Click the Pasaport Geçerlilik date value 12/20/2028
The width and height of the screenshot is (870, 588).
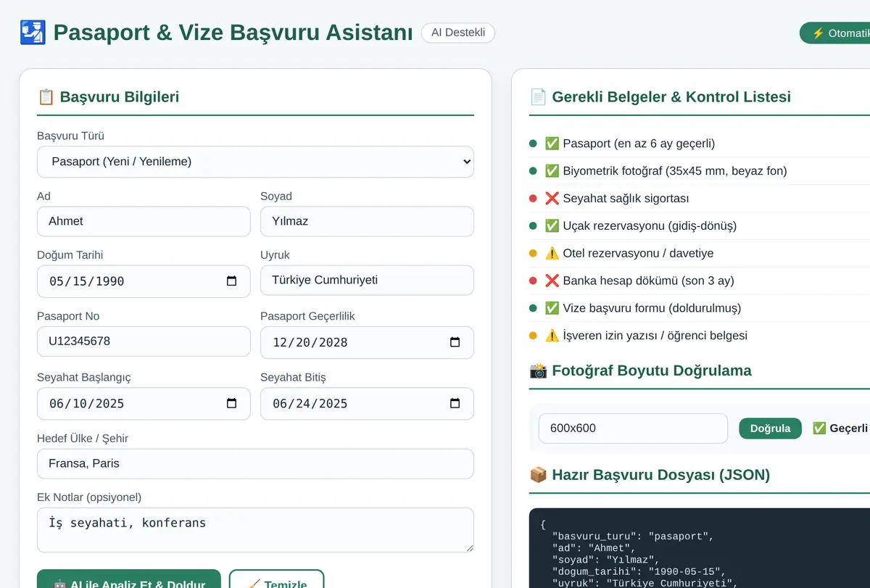(x=310, y=342)
